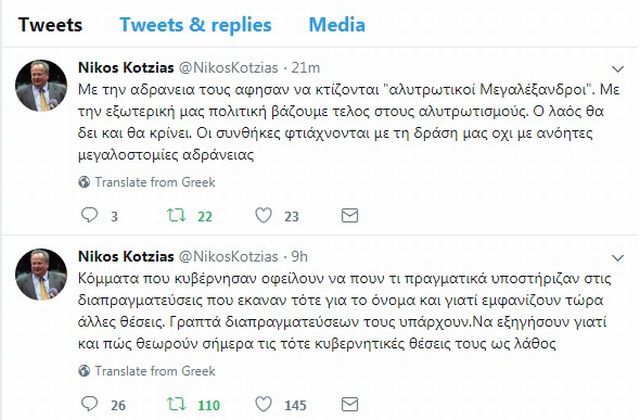Open the Nikos Kotzias name link on the first tweet

128,68
